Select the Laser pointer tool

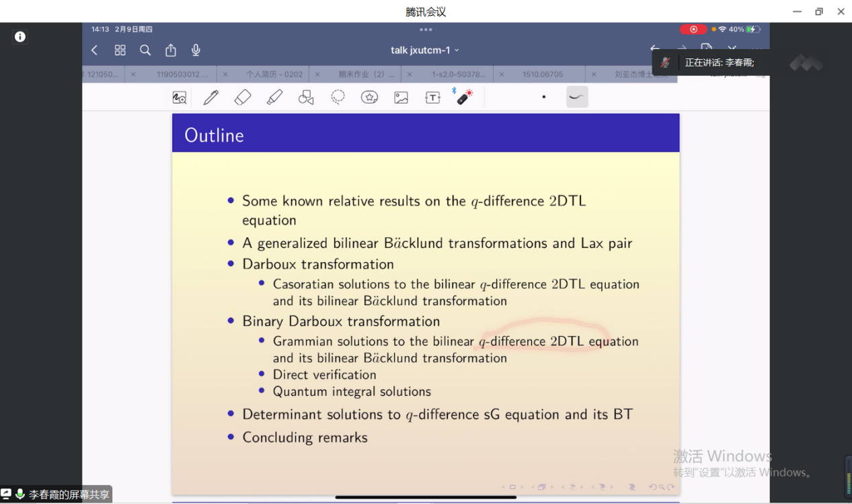pyautogui.click(x=464, y=97)
